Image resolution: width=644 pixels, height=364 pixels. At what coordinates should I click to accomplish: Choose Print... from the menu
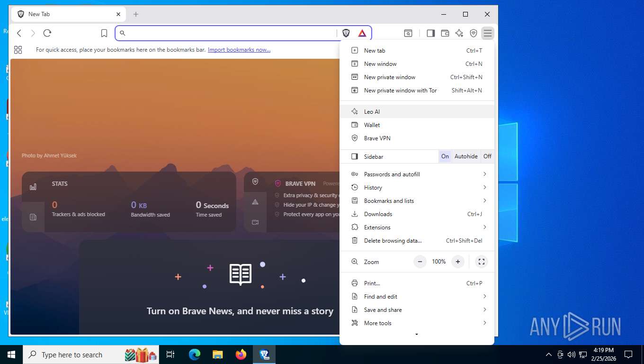tap(417, 283)
